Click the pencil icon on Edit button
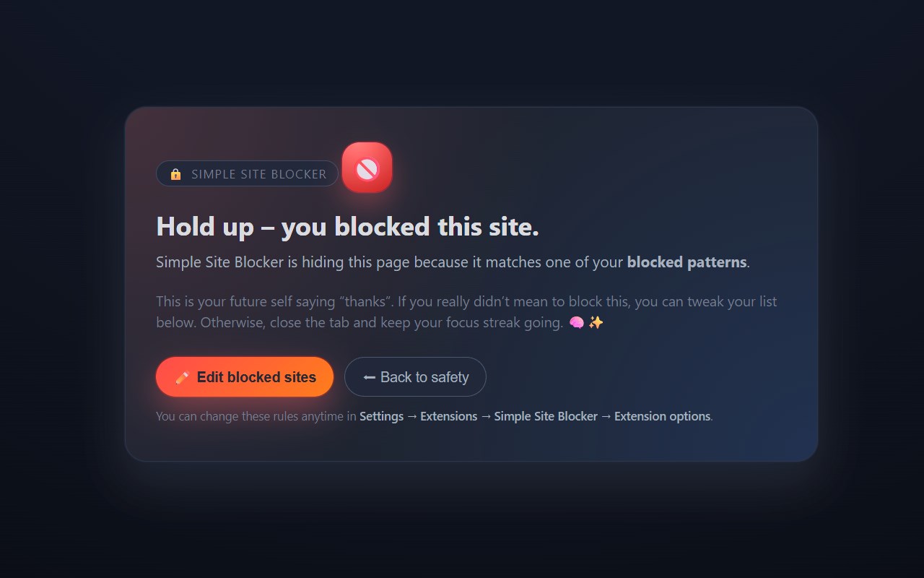Image resolution: width=924 pixels, height=578 pixels. [183, 377]
